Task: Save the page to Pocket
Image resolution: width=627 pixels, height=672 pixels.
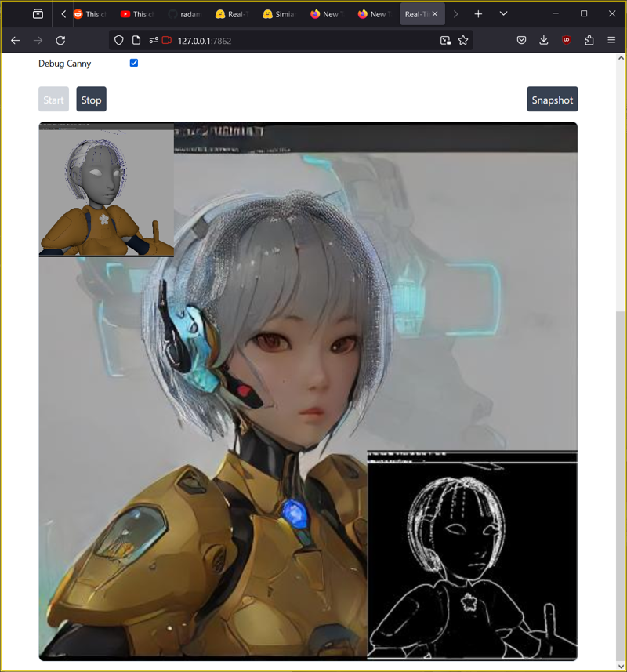Action: coord(521,40)
